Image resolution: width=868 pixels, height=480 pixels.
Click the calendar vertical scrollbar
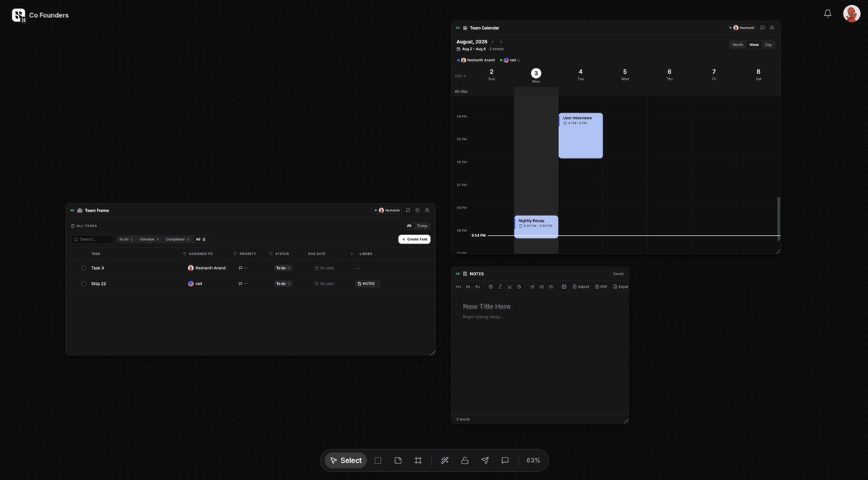[x=778, y=218]
